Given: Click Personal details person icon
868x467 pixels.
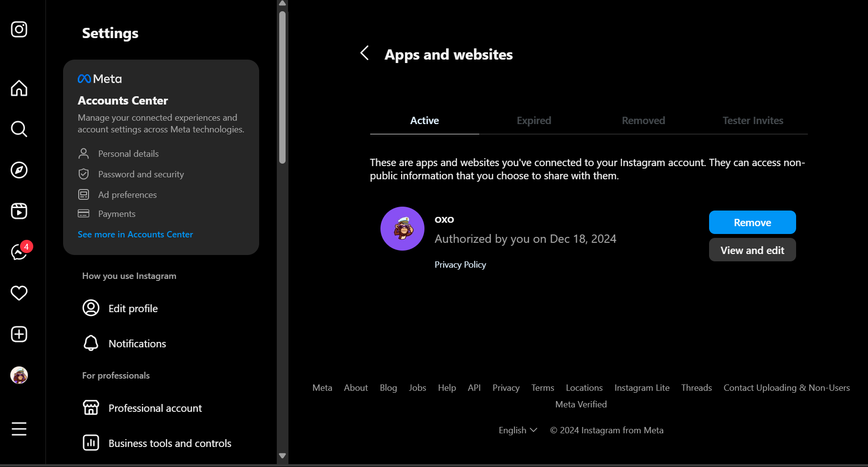Looking at the screenshot, I should point(84,154).
